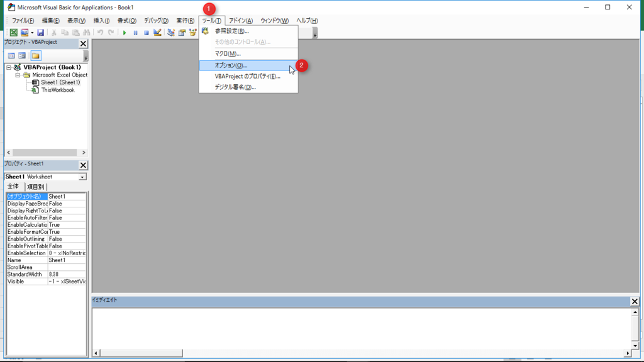Choose 参照設定(R)... from Tools menu
Screen dimensions: 644x362
point(248,31)
